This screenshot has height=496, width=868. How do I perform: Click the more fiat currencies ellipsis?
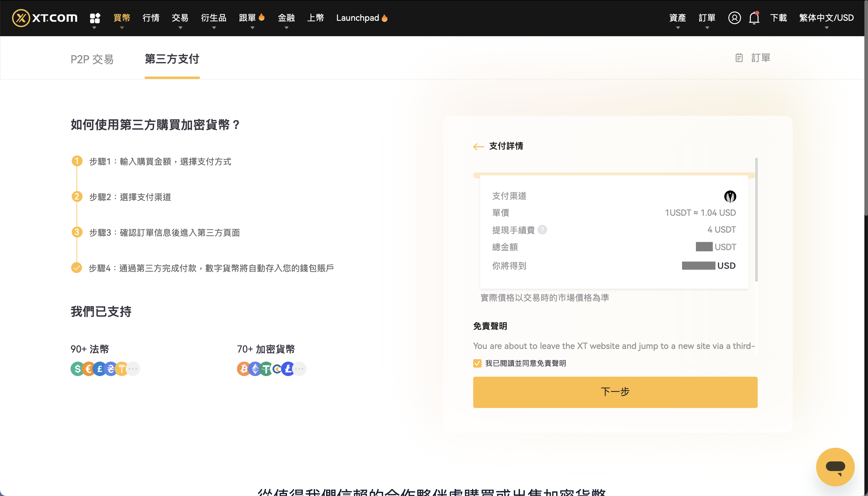pos(133,369)
